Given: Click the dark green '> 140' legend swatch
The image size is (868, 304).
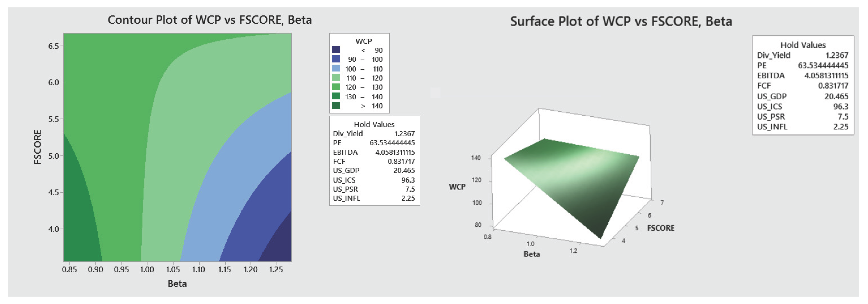Looking at the screenshot, I should pyautogui.click(x=336, y=105).
